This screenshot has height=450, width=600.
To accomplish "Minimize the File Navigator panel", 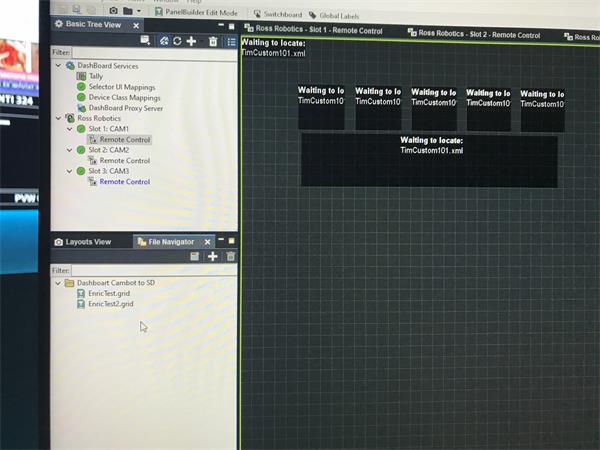I will (x=221, y=240).
